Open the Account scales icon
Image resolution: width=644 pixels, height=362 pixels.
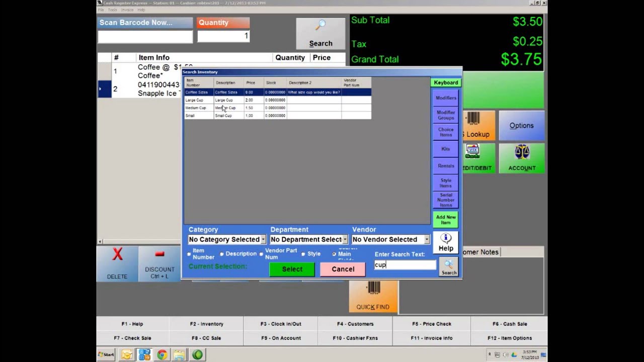(522, 158)
